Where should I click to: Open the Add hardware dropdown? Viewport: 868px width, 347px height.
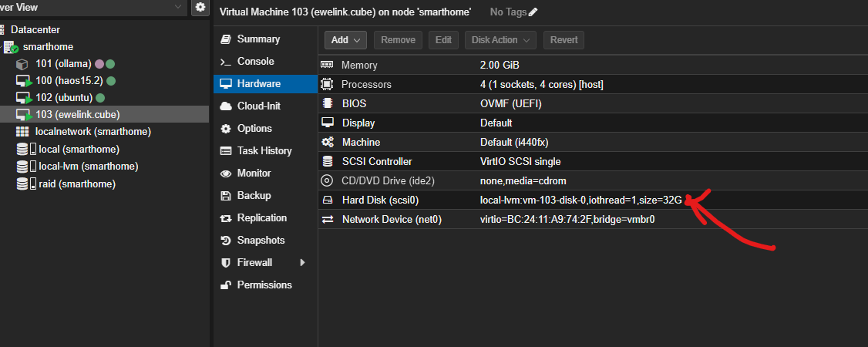click(x=346, y=40)
